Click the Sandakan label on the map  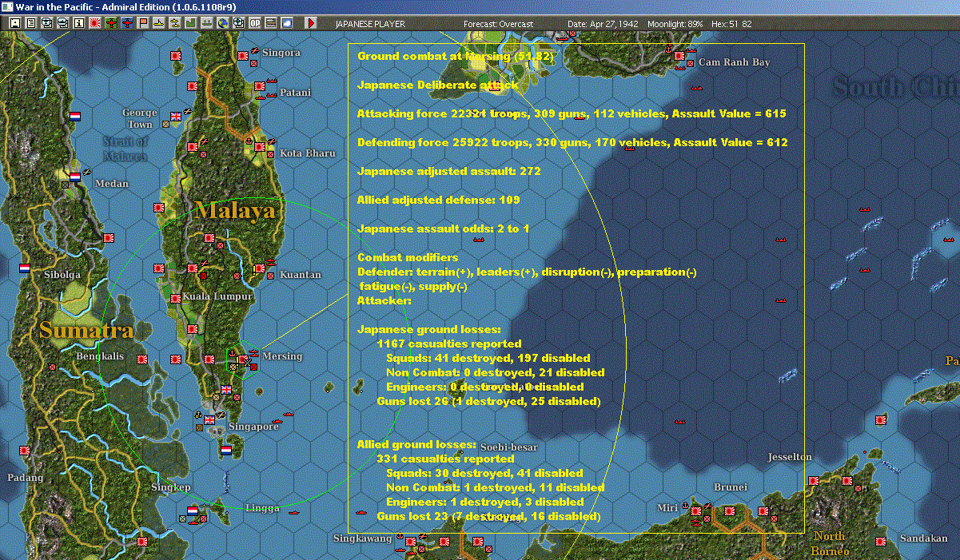[923, 538]
